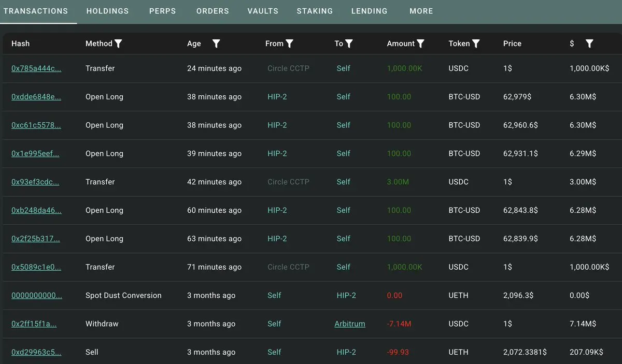Click Self sender in Withdraw row

tap(274, 324)
